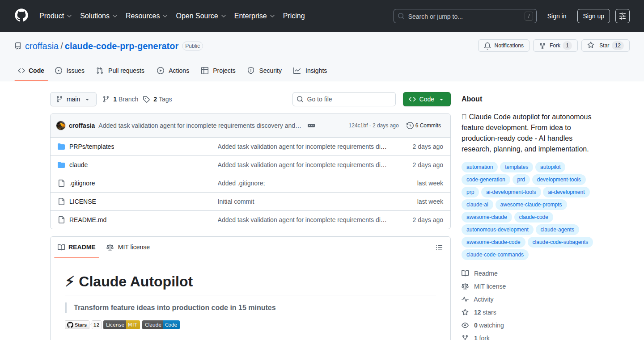644x340 pixels.
Task: Open the claude-code-prp-generator repo name link
Action: pyautogui.click(x=122, y=46)
